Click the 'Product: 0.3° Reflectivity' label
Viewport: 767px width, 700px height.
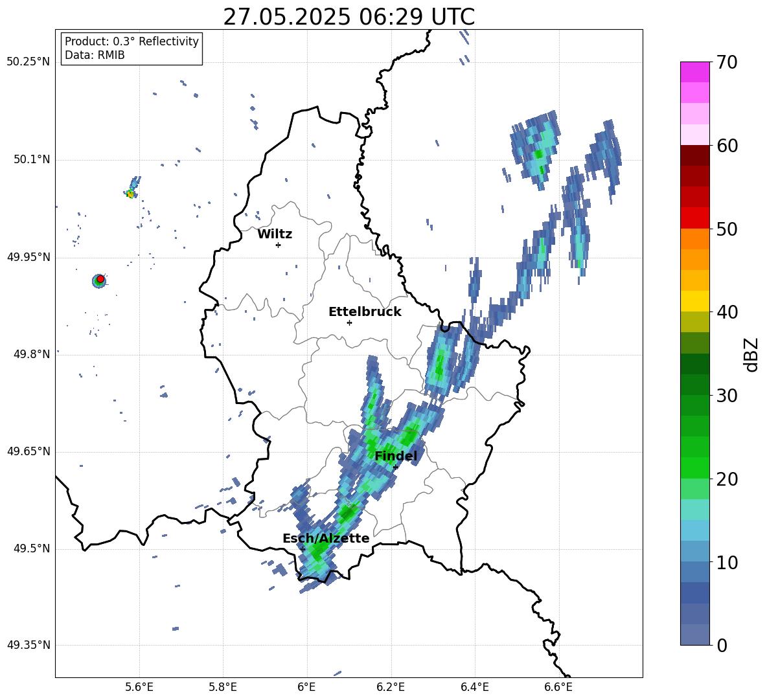132,41
